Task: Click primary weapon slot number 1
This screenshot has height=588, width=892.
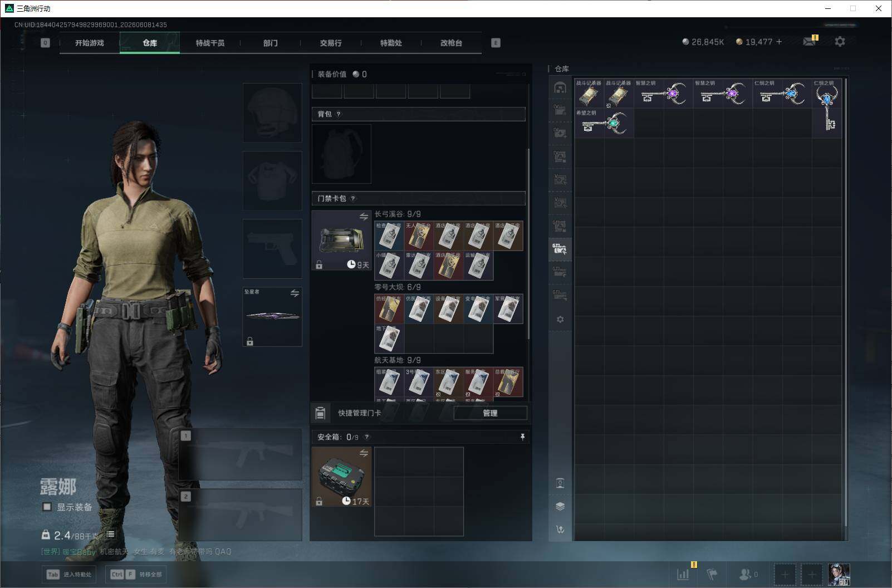Action: coord(240,454)
